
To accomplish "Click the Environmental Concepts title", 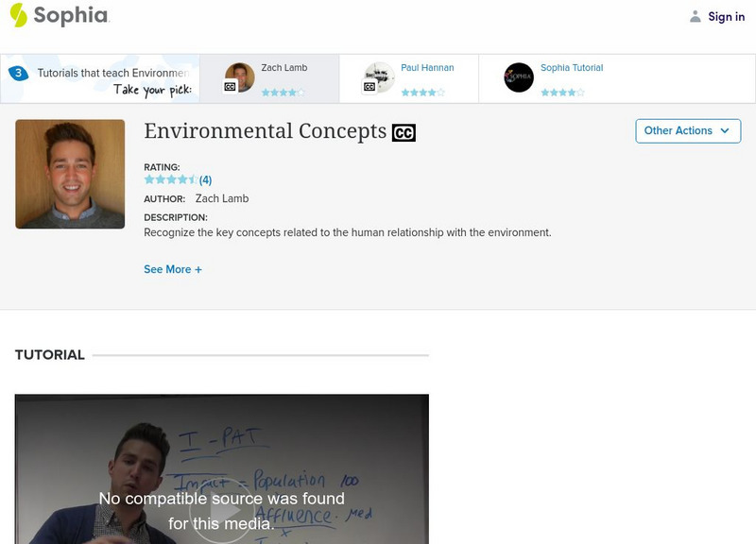I will [x=265, y=130].
